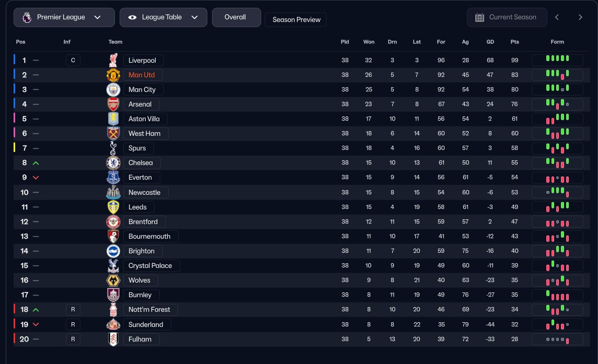Screen dimensions: 598x364
Task: Click the Nott'm Forest team name
Action: (149, 309)
